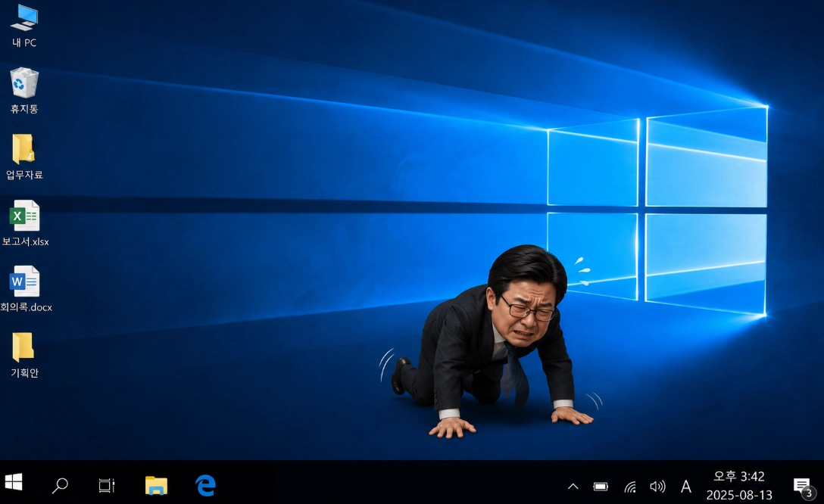Select the 휴지통 recycle bin icon
The image size is (824, 504).
(24, 82)
